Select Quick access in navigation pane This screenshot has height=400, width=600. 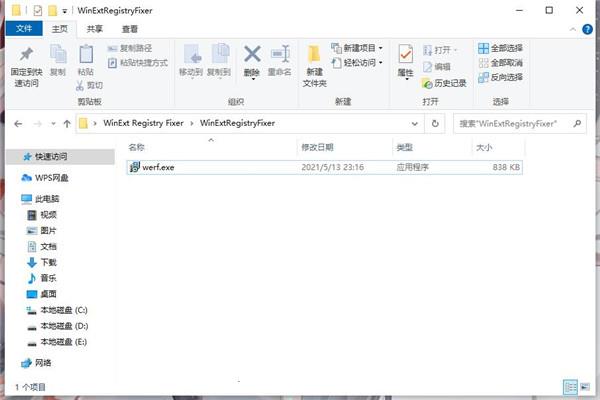[60, 157]
